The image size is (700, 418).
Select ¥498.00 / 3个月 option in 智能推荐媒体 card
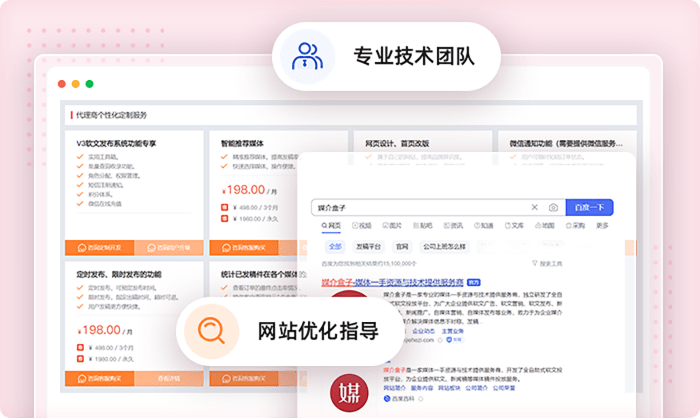248,208
